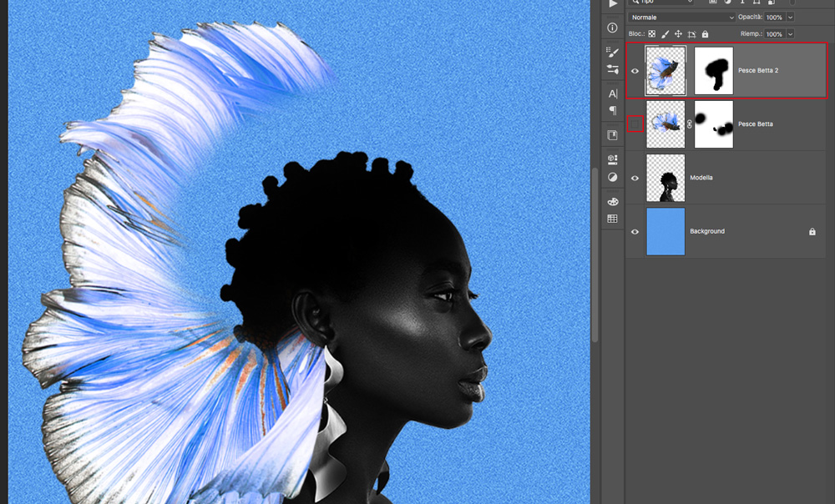Open the Info panel icon
Image resolution: width=835 pixels, height=504 pixels.
613,28
